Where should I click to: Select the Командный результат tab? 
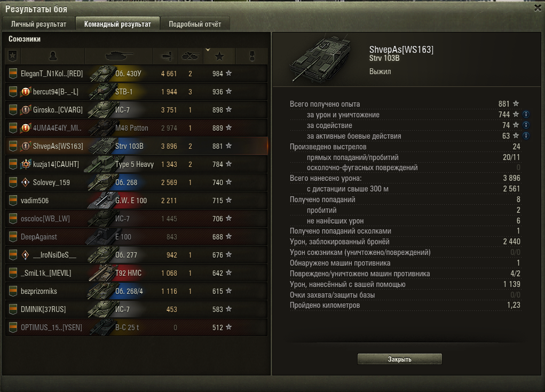coord(117,24)
